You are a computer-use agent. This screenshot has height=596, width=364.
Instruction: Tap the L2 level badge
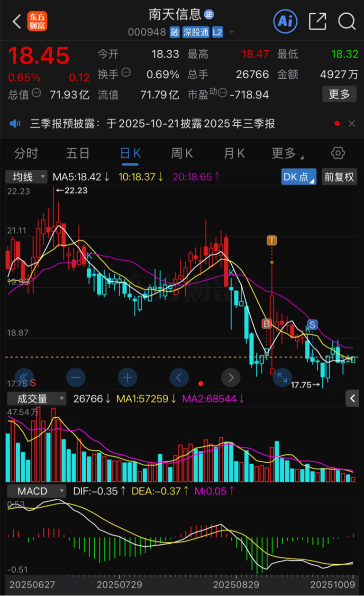[x=217, y=32]
